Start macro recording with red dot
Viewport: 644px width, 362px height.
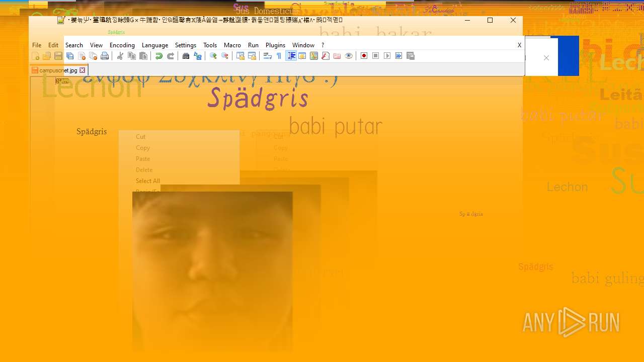(x=364, y=56)
